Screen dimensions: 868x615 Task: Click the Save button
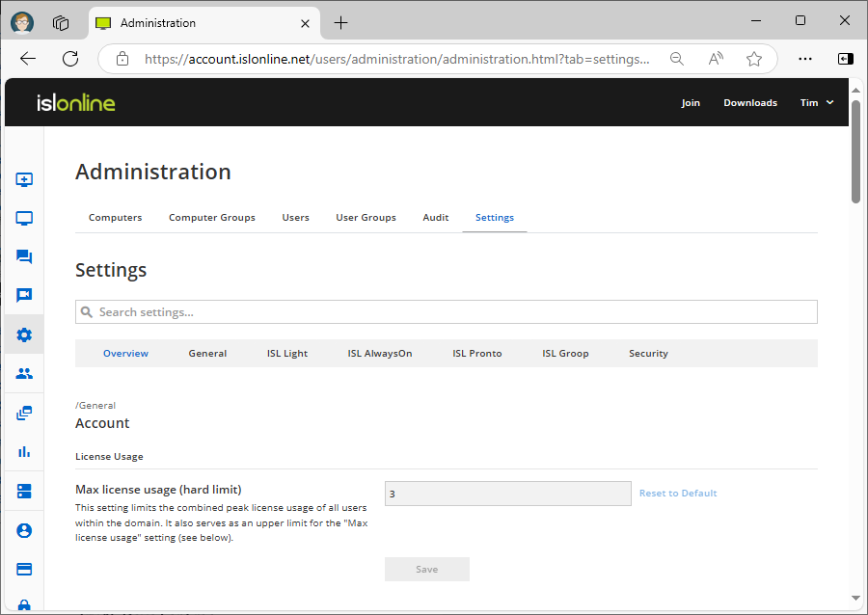pyautogui.click(x=426, y=569)
